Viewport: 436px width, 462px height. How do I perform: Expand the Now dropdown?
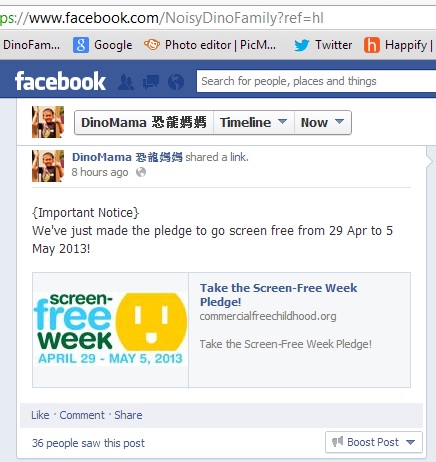click(323, 123)
